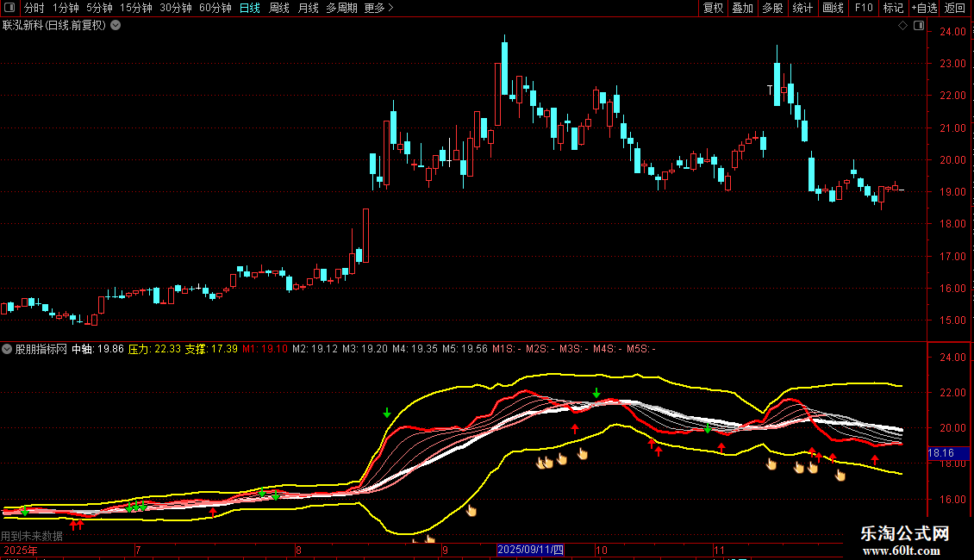Click the 统计 statistics button
Screen dimensions: 974x560
click(802, 8)
